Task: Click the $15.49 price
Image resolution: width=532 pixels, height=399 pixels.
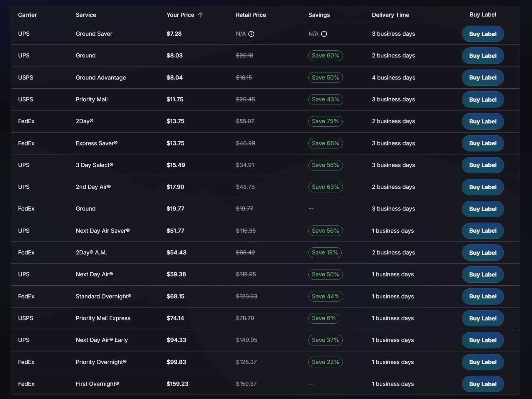Action: (176, 165)
